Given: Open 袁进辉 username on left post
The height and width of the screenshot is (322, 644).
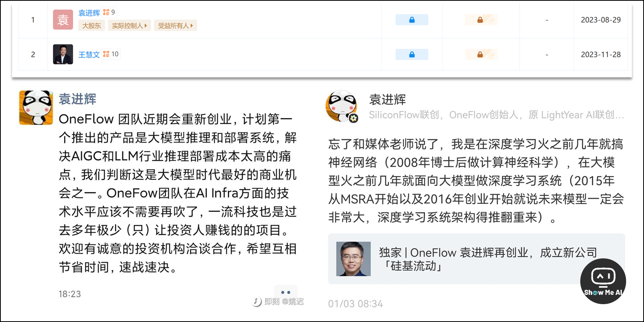Looking at the screenshot, I should pos(77,99).
